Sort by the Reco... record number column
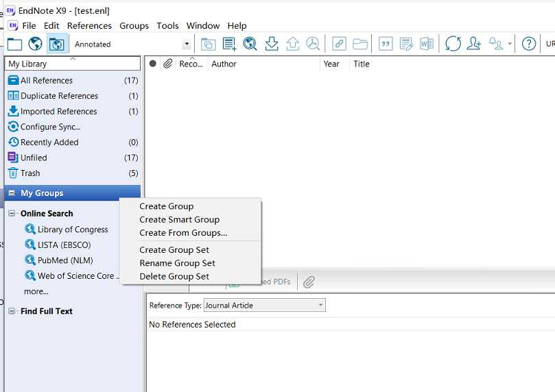 pyautogui.click(x=191, y=64)
